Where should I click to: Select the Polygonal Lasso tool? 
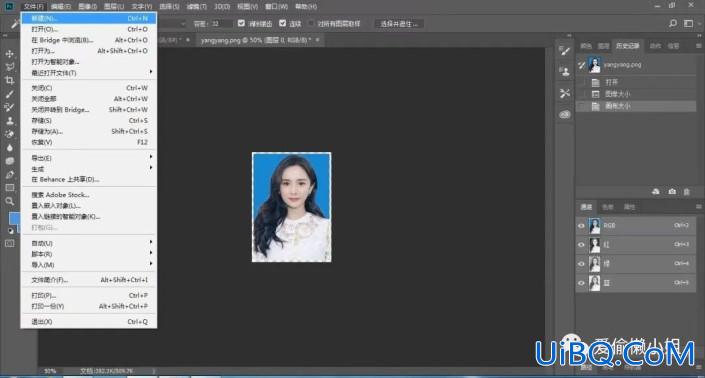pyautogui.click(x=9, y=67)
